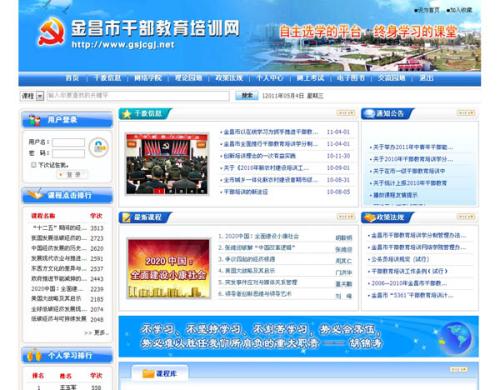The image size is (500, 390).
Task: Click the padlock login icon
Action: [x=99, y=147]
